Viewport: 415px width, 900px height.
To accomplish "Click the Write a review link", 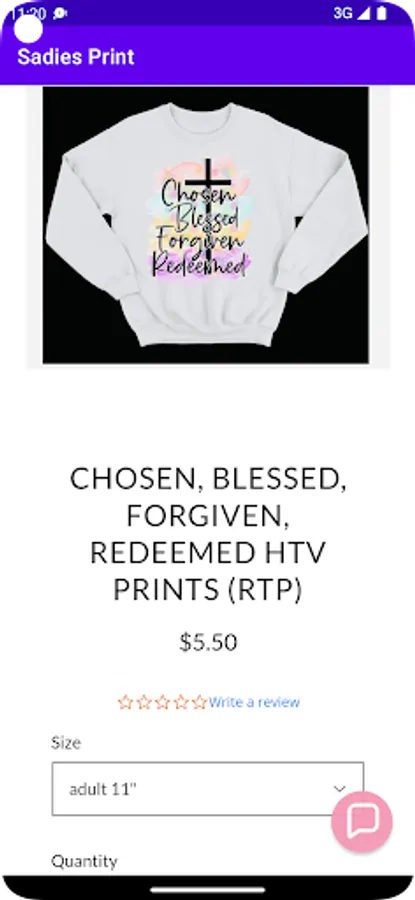I will [254, 702].
